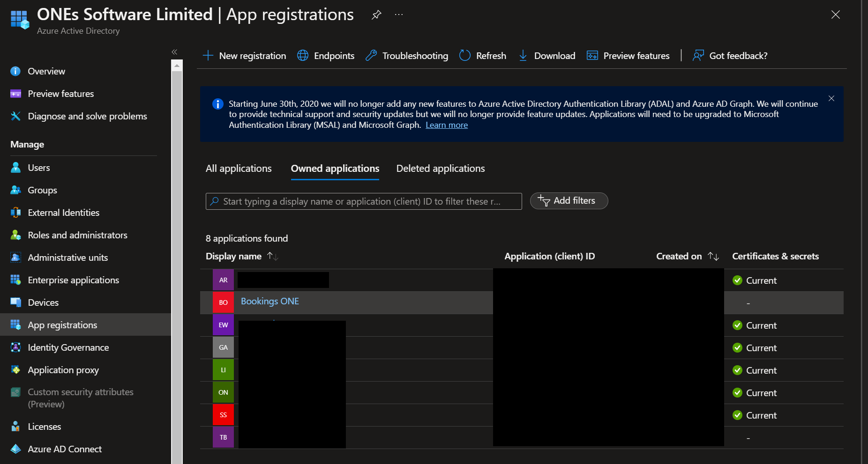Dismiss the ADAL deprecation info banner
The width and height of the screenshot is (868, 464).
tap(831, 98)
